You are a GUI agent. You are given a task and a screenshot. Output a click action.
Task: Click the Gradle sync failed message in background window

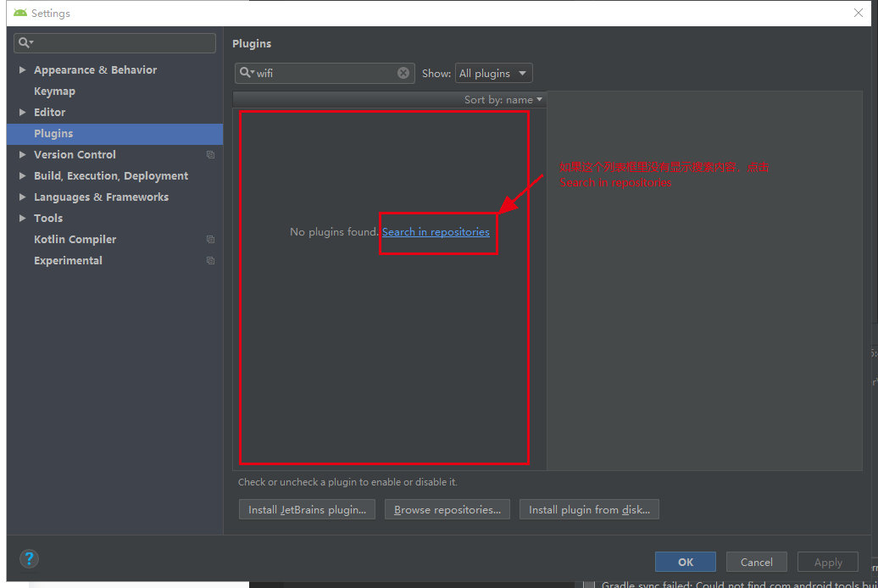[739, 584]
